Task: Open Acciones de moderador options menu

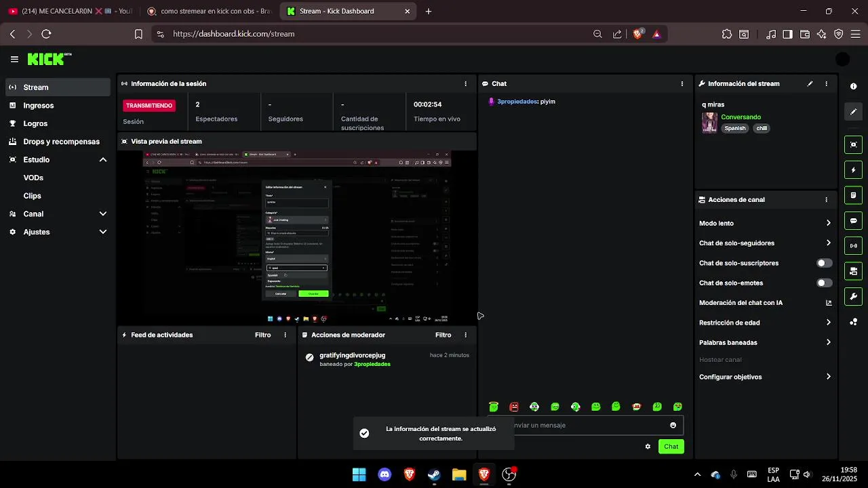Action: (465, 335)
